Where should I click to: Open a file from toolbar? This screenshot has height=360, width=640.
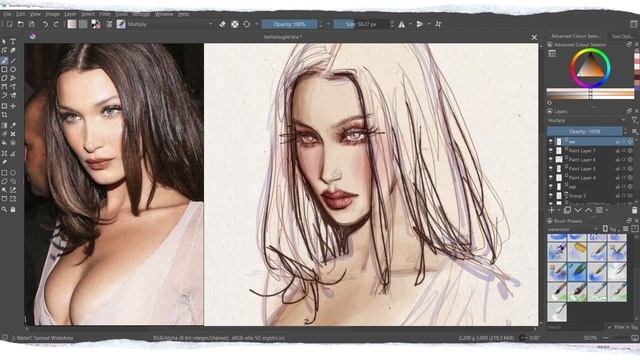pos(20,24)
